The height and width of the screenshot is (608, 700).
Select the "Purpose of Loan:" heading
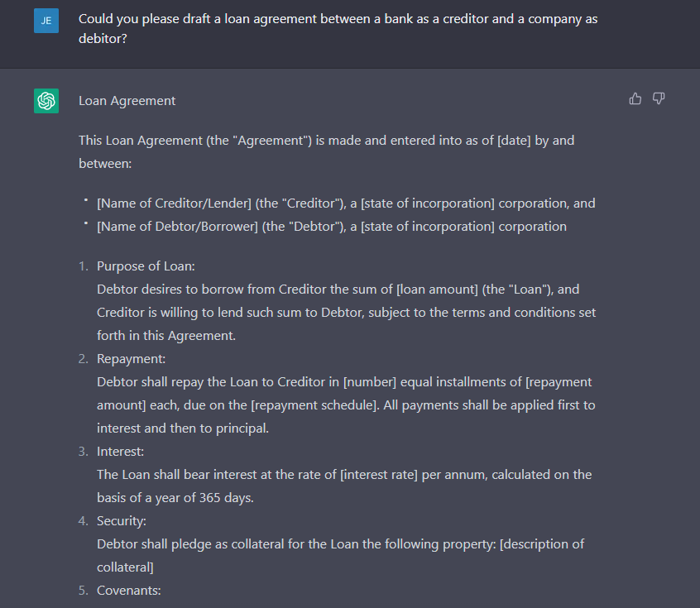tap(146, 266)
